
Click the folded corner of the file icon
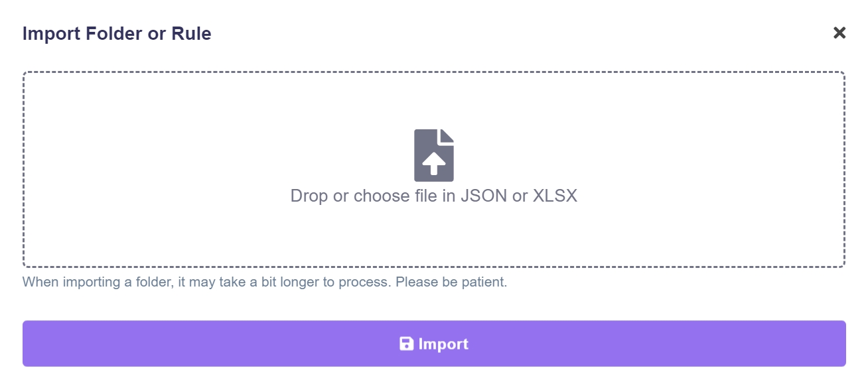point(448,135)
